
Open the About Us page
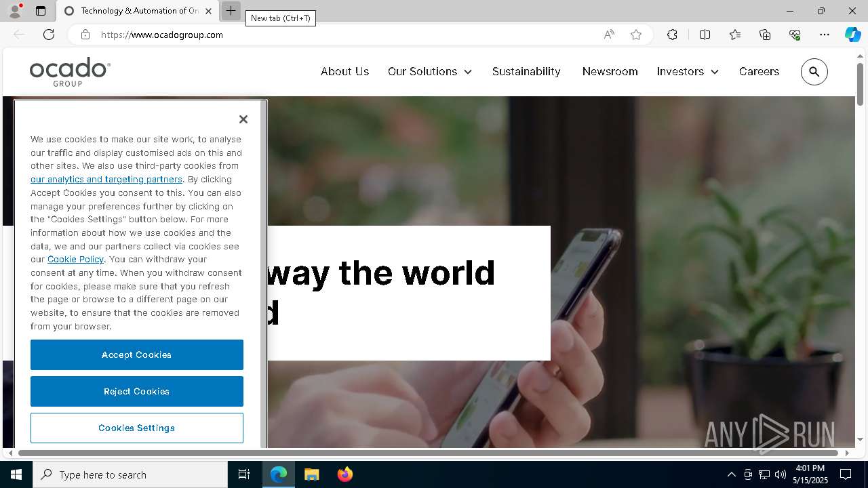pyautogui.click(x=344, y=71)
